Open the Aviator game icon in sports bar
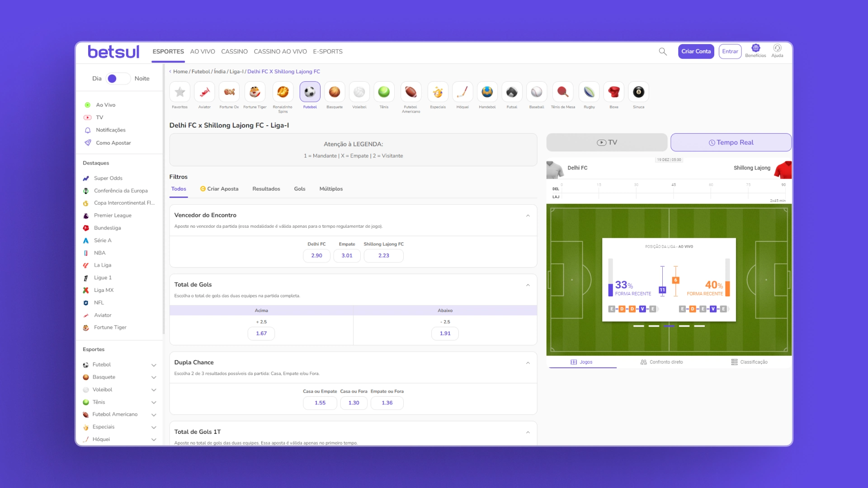Image resolution: width=868 pixels, height=488 pixels. tap(204, 92)
